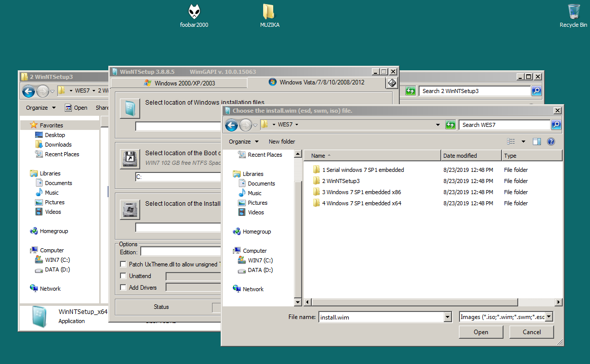Image resolution: width=590 pixels, height=364 pixels.
Task: Select the MUZIKA desktop folder
Action: point(269,16)
